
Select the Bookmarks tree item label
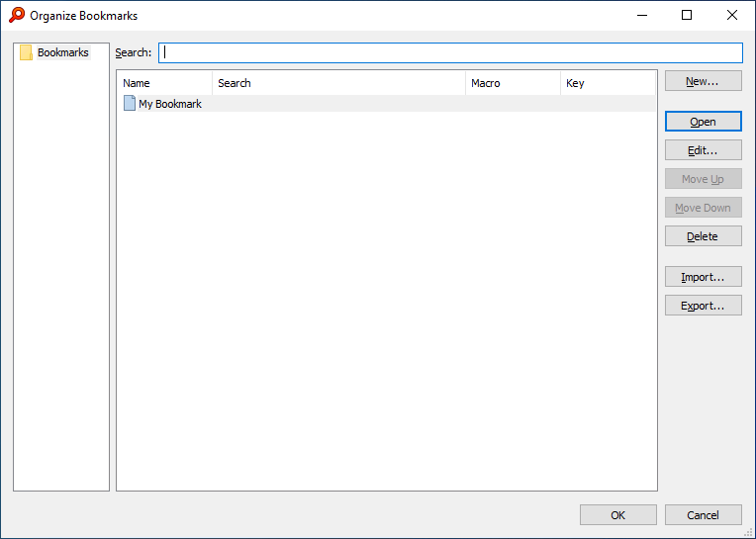(x=63, y=52)
